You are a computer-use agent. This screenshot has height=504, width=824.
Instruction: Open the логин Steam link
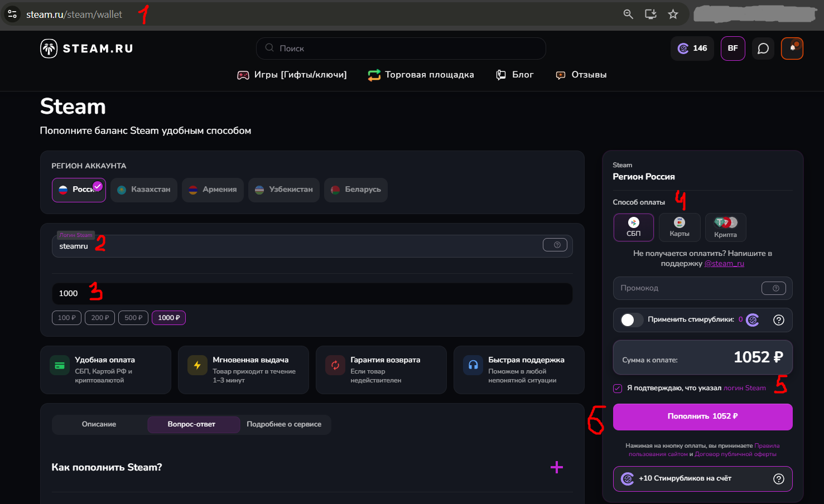(x=745, y=388)
